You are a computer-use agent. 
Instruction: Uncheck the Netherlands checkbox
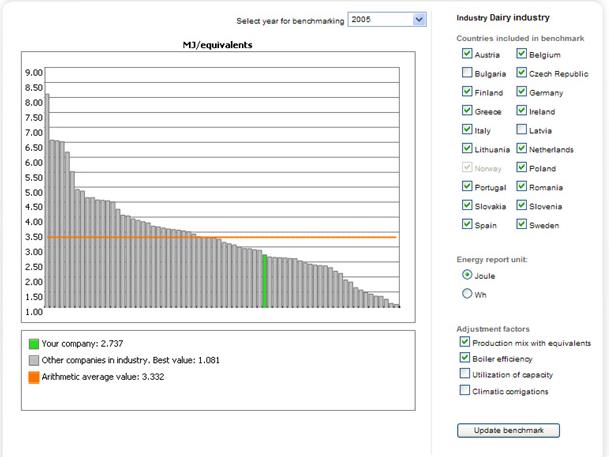[x=521, y=148]
